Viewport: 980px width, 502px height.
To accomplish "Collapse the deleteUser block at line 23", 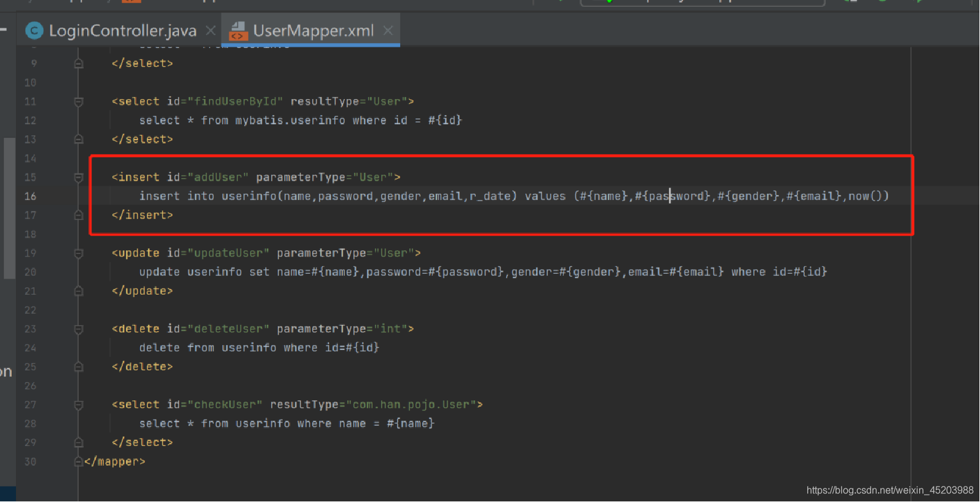I will [79, 329].
